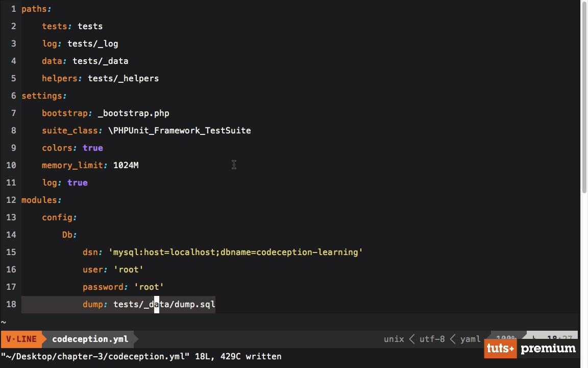588x368 pixels.
Task: Click the 'root' value on line 17
Action: pos(149,287)
